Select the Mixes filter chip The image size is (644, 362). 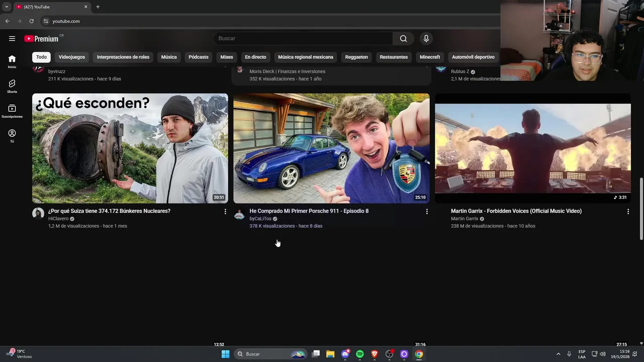click(227, 57)
